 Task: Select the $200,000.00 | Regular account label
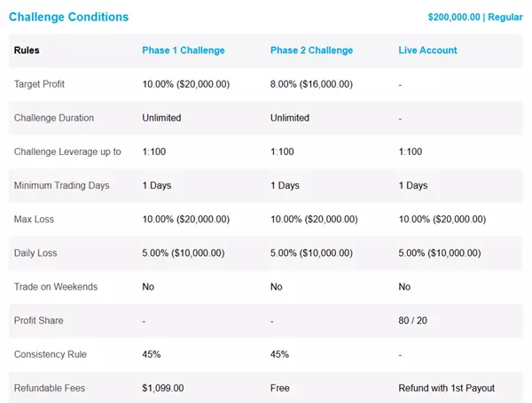pos(475,18)
